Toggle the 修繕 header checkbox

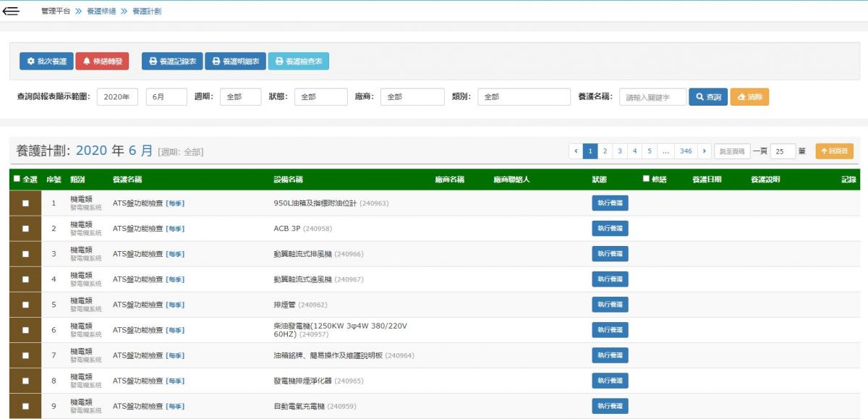646,179
